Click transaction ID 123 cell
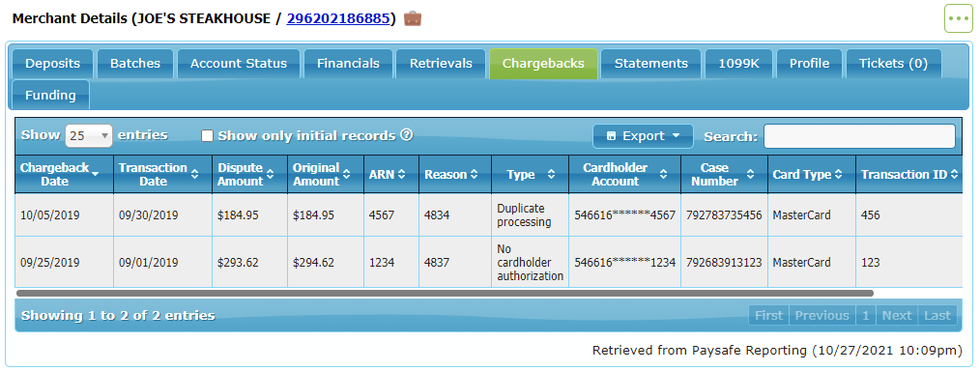Viewport: 980px width, 371px height. (909, 263)
